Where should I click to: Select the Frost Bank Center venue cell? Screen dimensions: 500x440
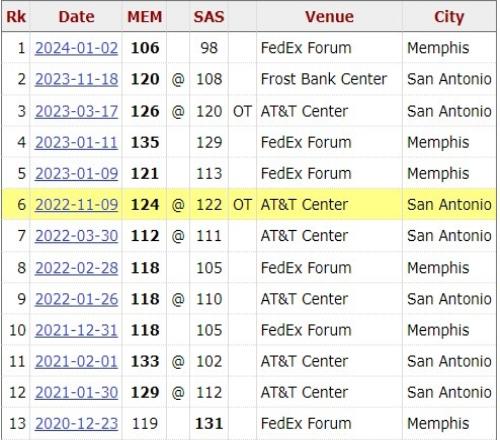coord(329,79)
